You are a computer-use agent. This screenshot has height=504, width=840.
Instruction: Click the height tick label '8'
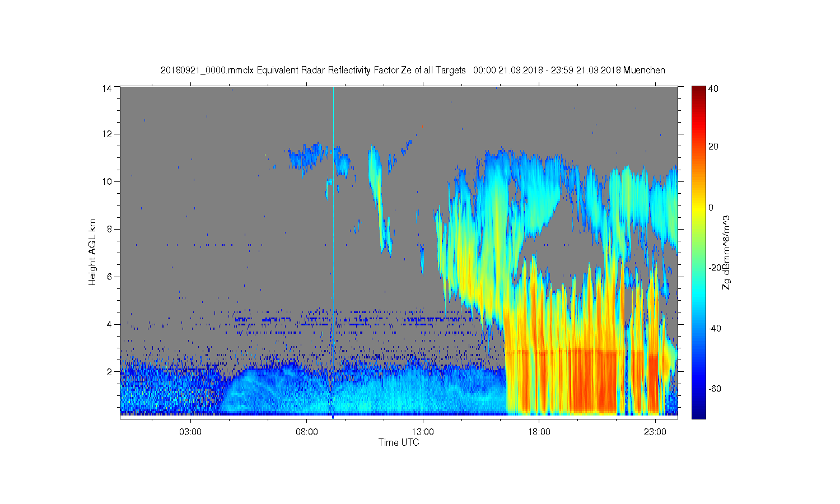coord(110,229)
